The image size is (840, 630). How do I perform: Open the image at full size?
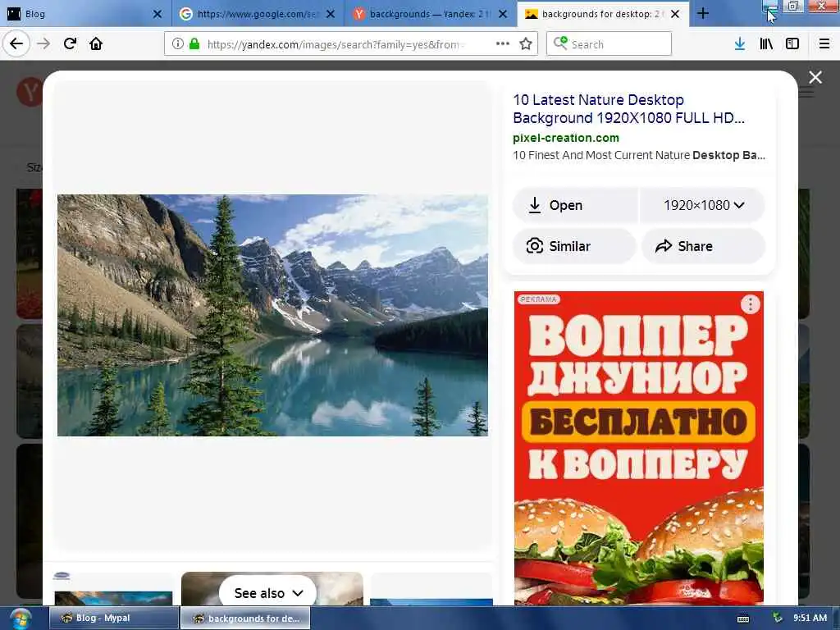click(575, 205)
